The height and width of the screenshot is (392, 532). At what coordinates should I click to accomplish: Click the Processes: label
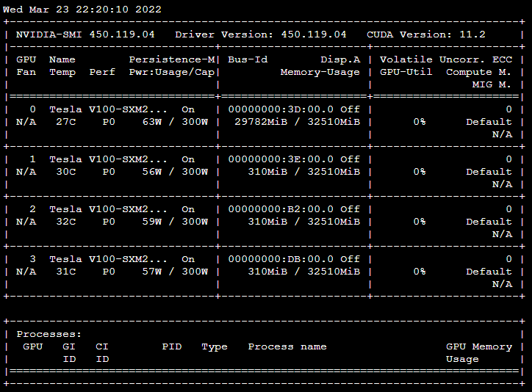coord(49,334)
